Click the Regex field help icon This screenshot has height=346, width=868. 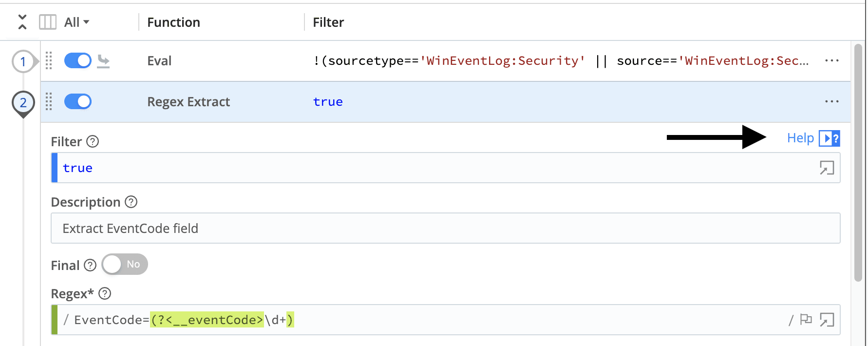(105, 293)
